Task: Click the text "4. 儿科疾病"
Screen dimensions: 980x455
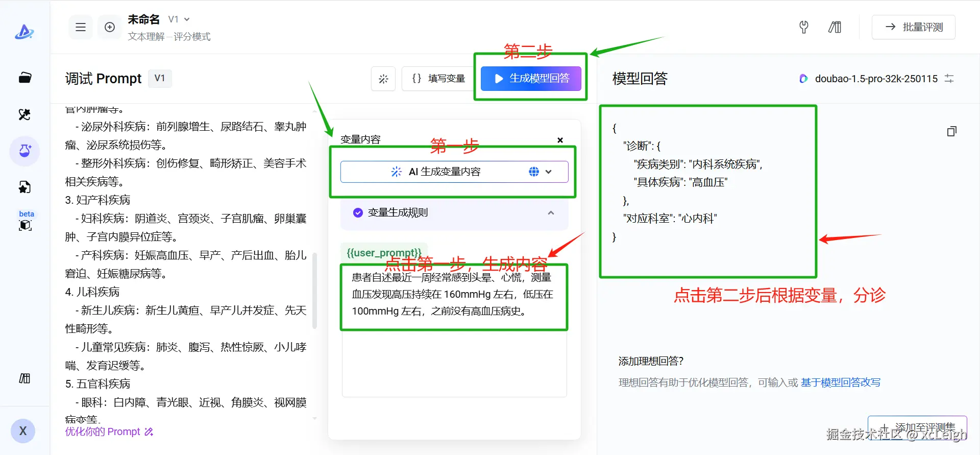Action: [92, 292]
